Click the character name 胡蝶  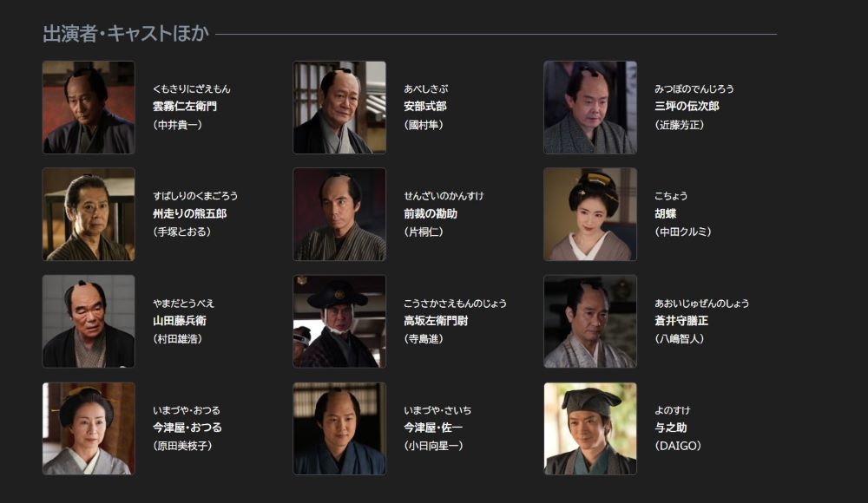(x=666, y=213)
